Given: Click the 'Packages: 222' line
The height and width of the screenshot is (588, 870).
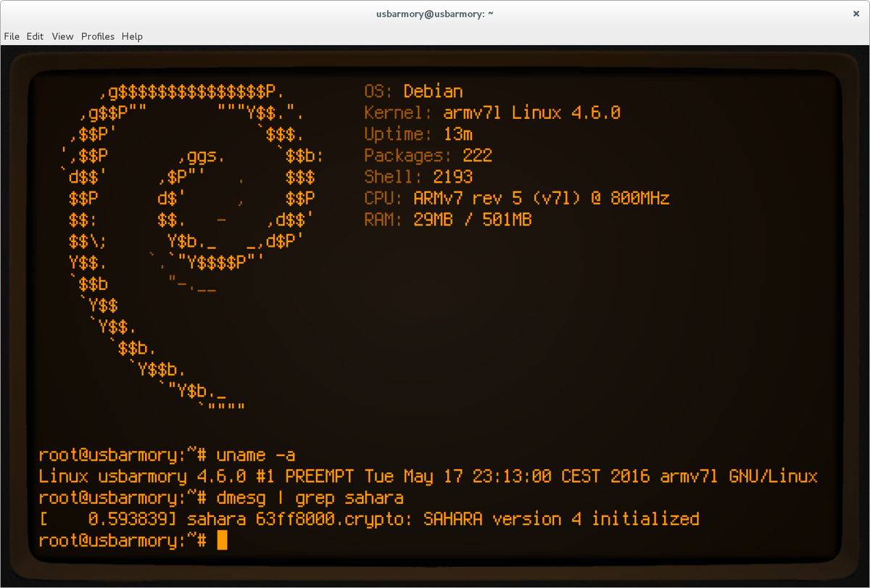Looking at the screenshot, I should tap(428, 155).
